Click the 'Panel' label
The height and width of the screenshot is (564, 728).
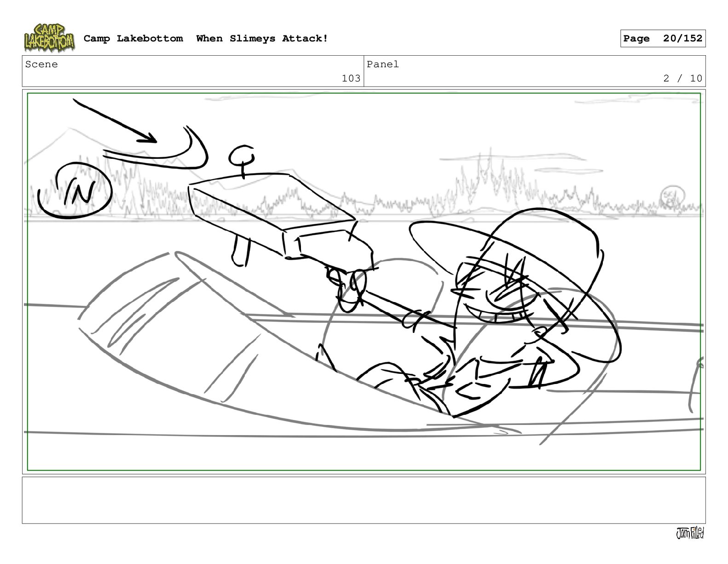pos(383,64)
